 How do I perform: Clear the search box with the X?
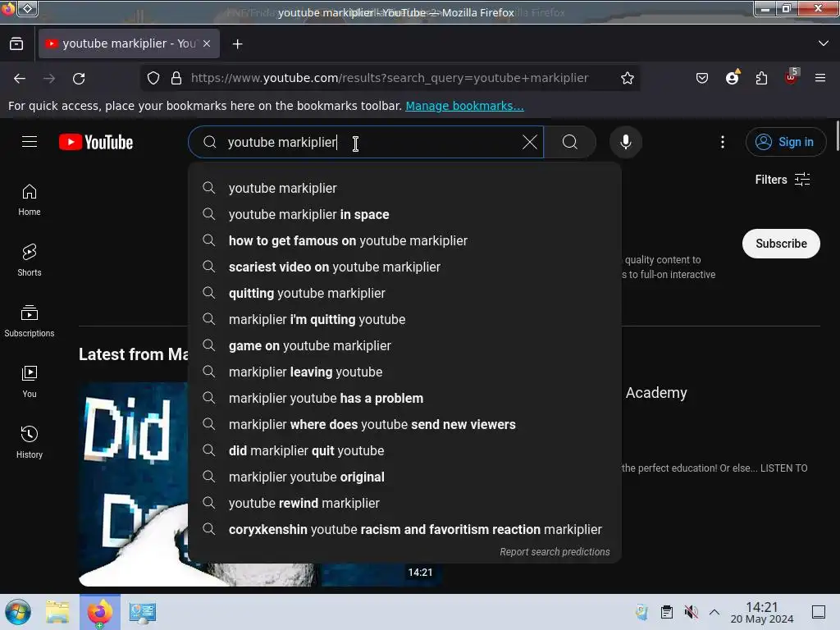click(x=529, y=142)
